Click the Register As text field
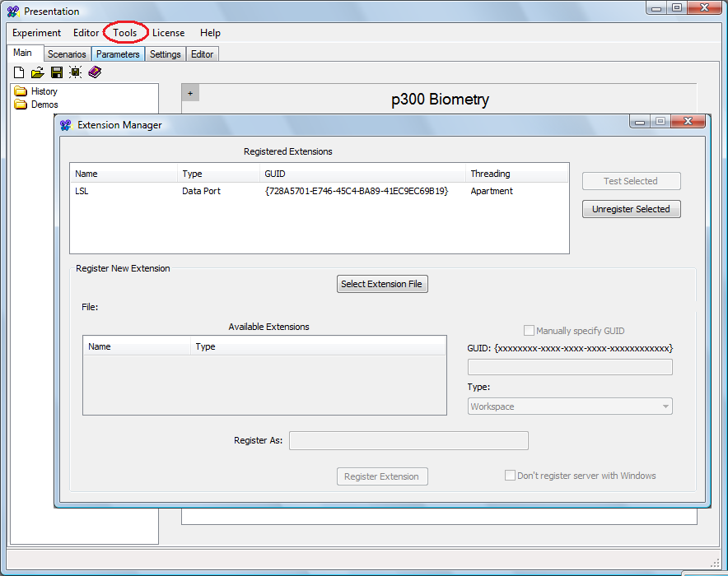This screenshot has width=728, height=576. [408, 441]
